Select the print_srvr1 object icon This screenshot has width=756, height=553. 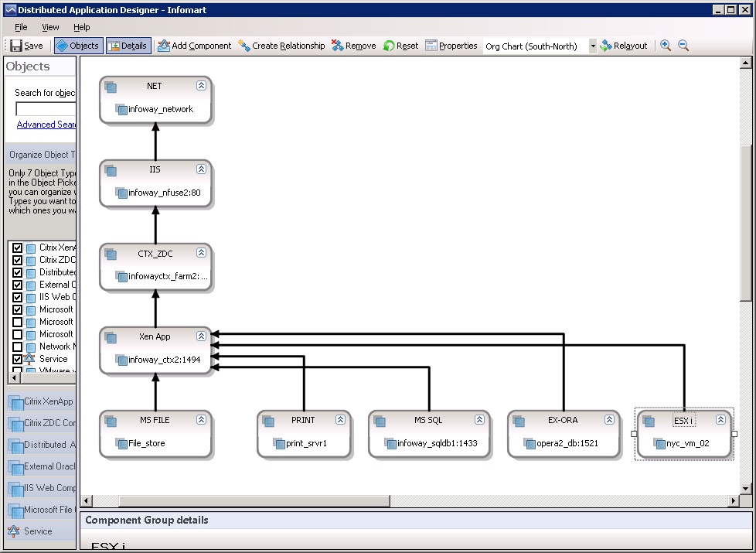279,443
